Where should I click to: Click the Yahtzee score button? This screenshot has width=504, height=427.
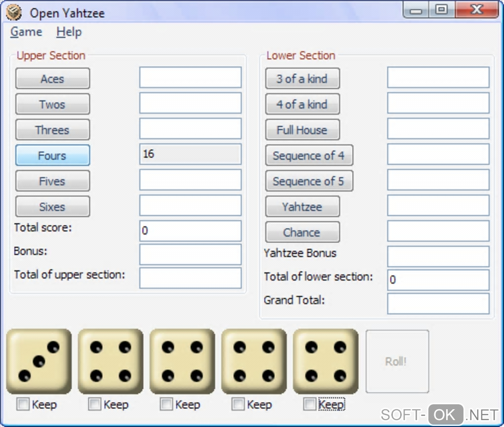click(x=302, y=206)
